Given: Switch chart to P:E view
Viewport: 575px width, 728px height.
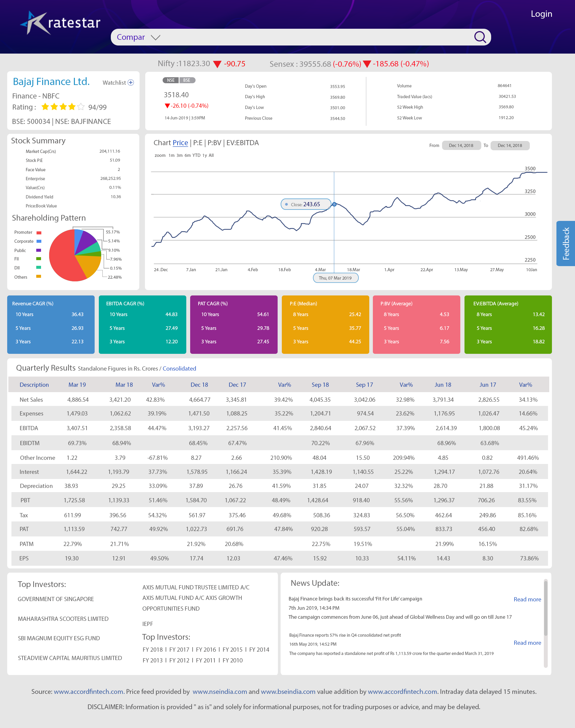Looking at the screenshot, I should tap(198, 143).
